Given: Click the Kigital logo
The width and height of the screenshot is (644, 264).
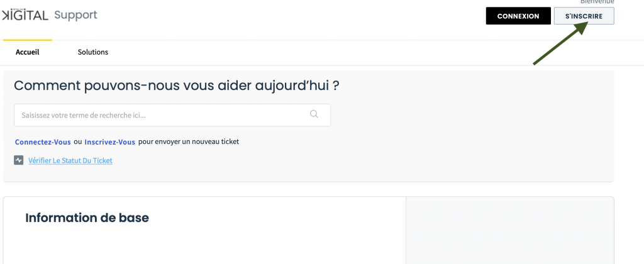Looking at the screenshot, I should point(25,15).
